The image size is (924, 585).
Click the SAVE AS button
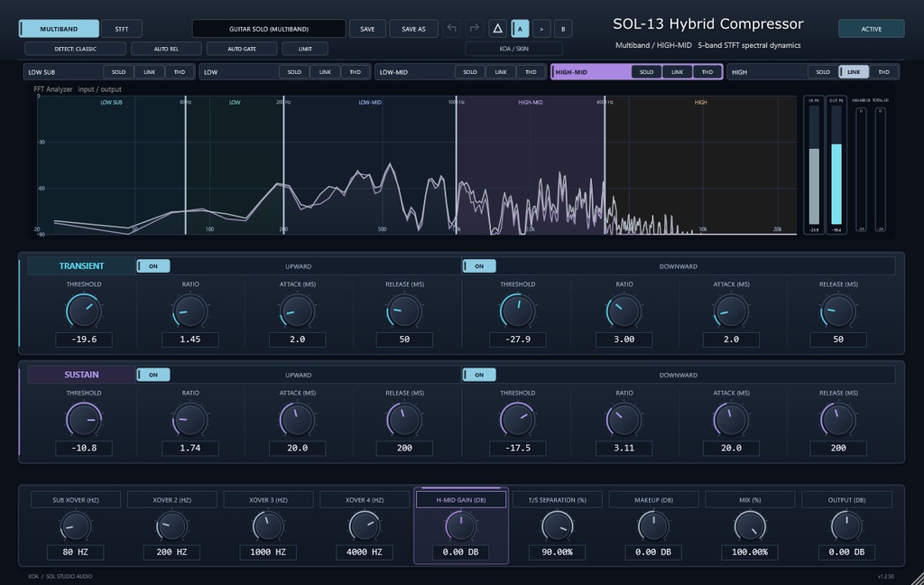(413, 28)
